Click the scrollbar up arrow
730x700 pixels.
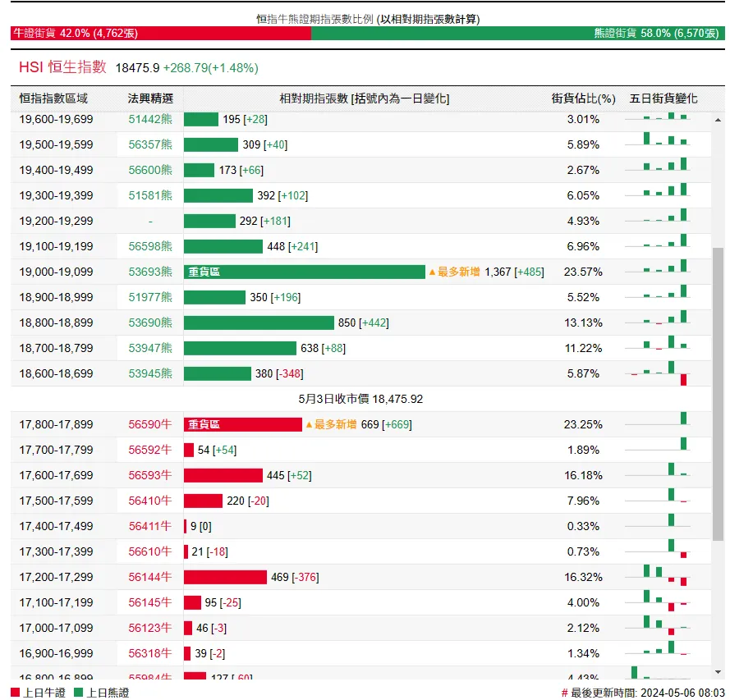pos(719,120)
